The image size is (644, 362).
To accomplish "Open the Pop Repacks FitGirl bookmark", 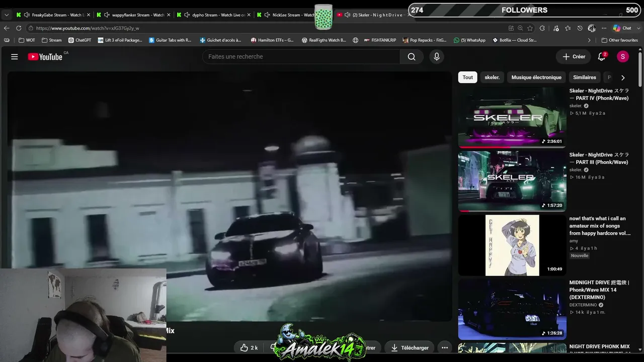I will tap(425, 40).
